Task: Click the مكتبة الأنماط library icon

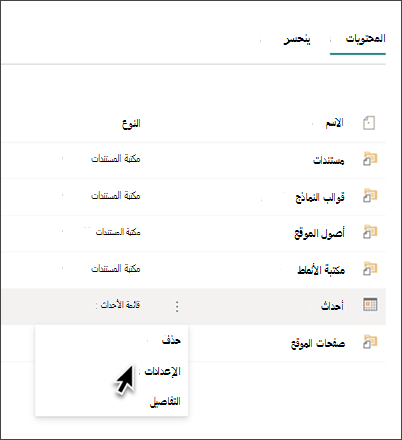Action: (370, 269)
